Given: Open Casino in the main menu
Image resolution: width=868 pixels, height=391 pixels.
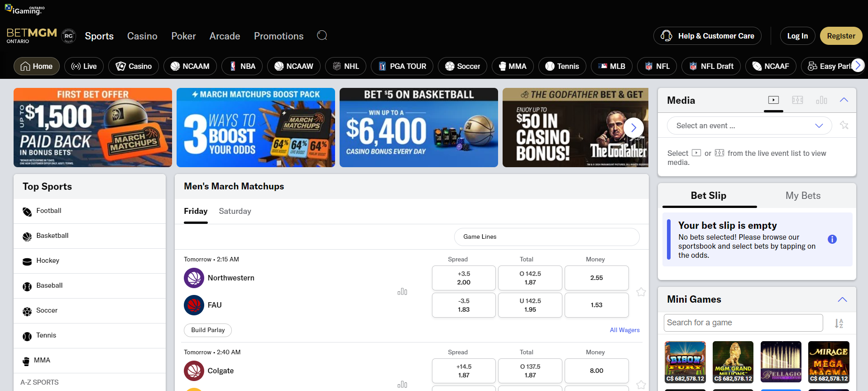Looking at the screenshot, I should click(x=142, y=36).
